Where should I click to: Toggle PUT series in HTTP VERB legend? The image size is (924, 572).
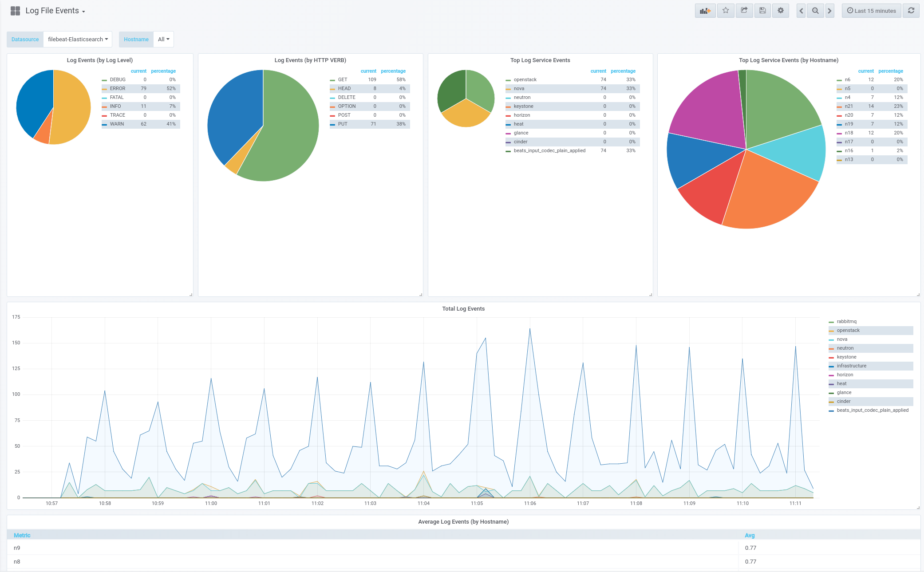point(343,124)
